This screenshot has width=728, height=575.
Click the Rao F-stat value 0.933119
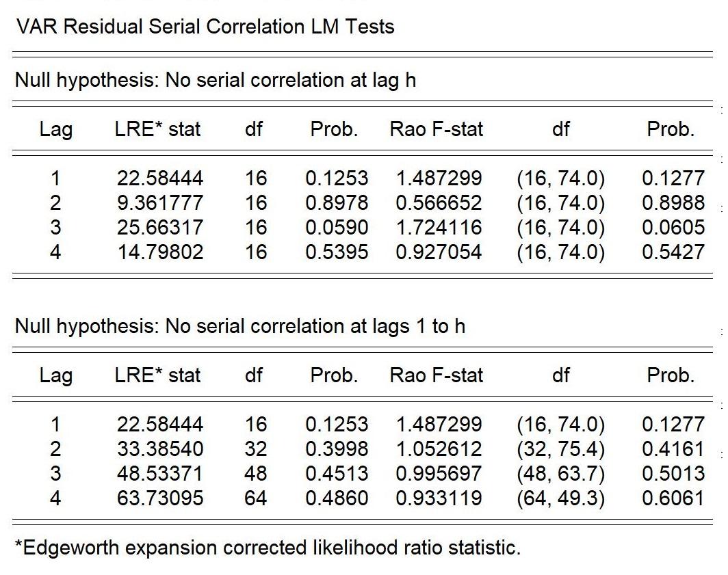click(439, 498)
